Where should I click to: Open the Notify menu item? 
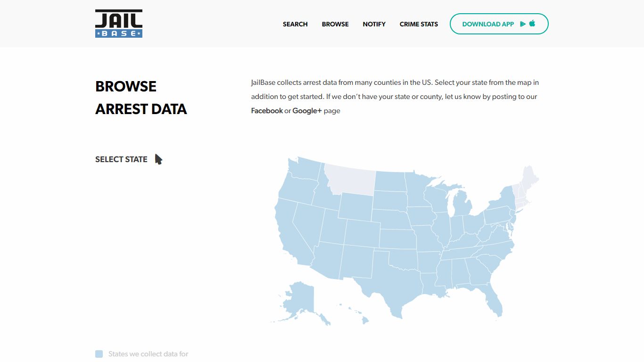tap(374, 24)
